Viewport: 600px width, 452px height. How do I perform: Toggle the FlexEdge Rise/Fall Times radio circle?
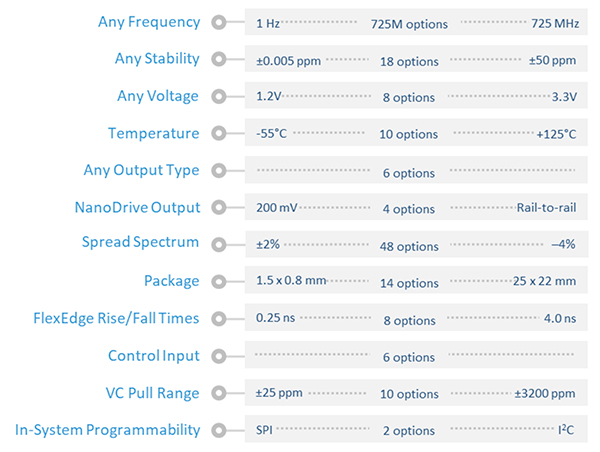point(219,319)
